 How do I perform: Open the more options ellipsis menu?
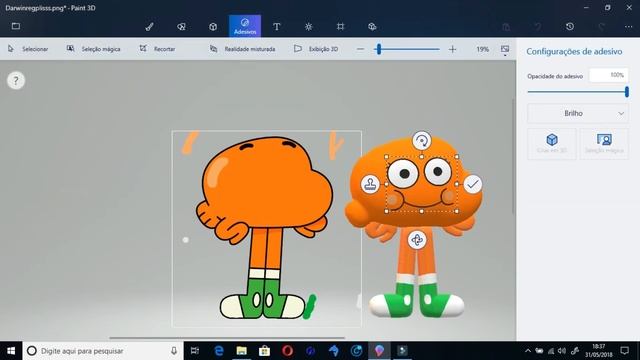tap(628, 27)
